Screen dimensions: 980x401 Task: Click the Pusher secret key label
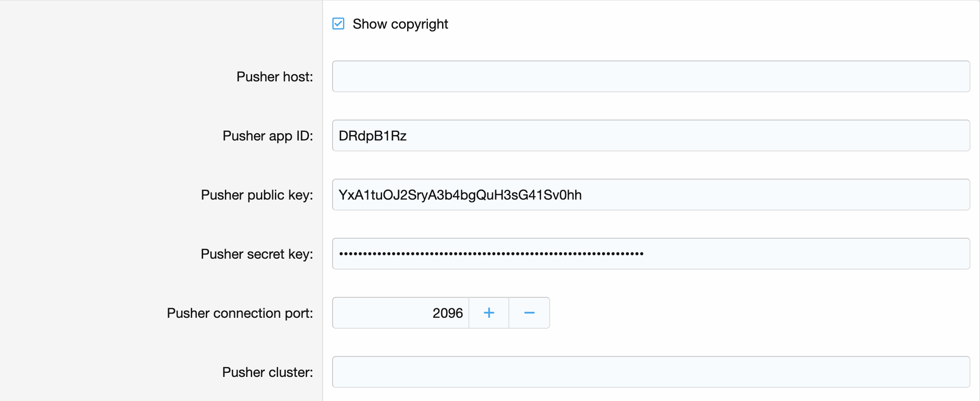[257, 254]
